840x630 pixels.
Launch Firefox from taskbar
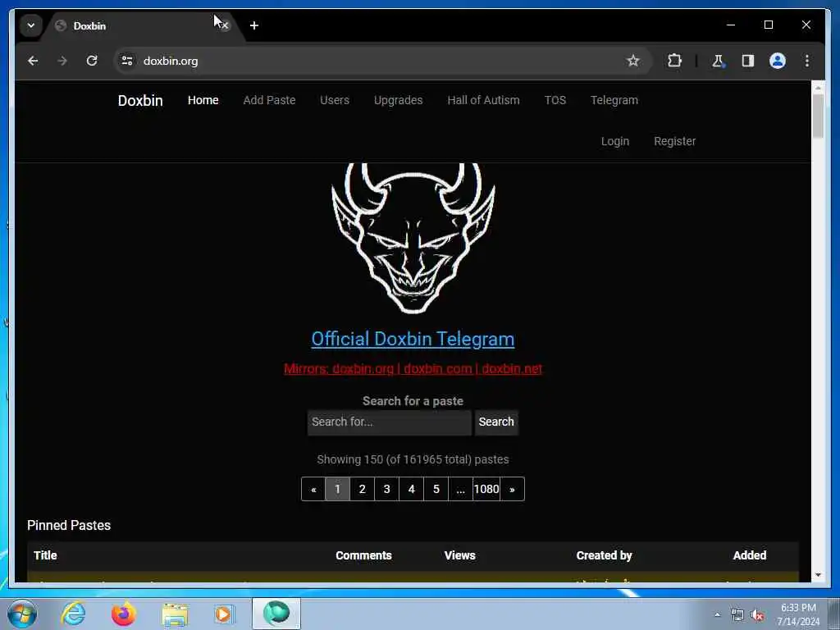[123, 614]
